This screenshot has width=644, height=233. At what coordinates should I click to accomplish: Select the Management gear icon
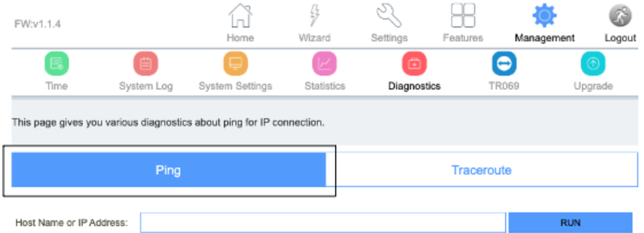pyautogui.click(x=545, y=15)
